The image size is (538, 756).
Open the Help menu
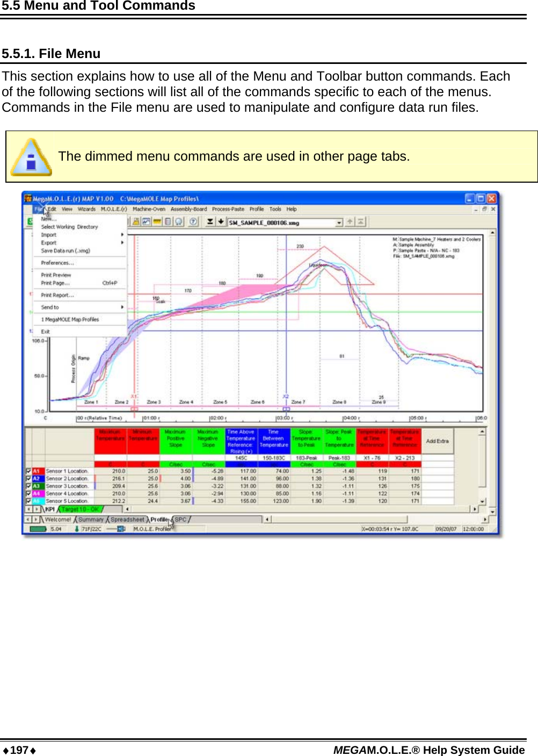[x=291, y=209]
